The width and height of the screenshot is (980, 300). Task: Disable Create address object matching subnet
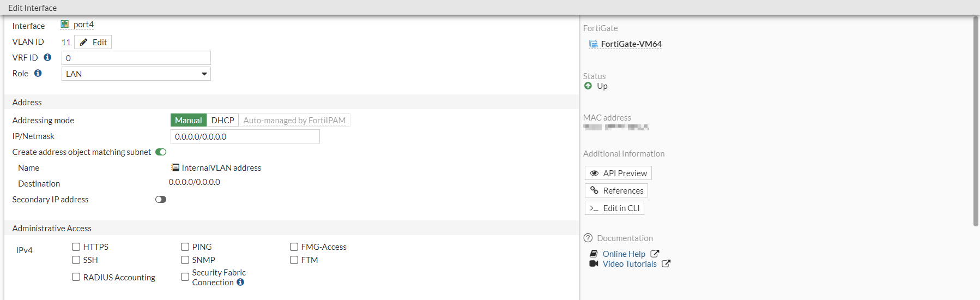(x=161, y=152)
